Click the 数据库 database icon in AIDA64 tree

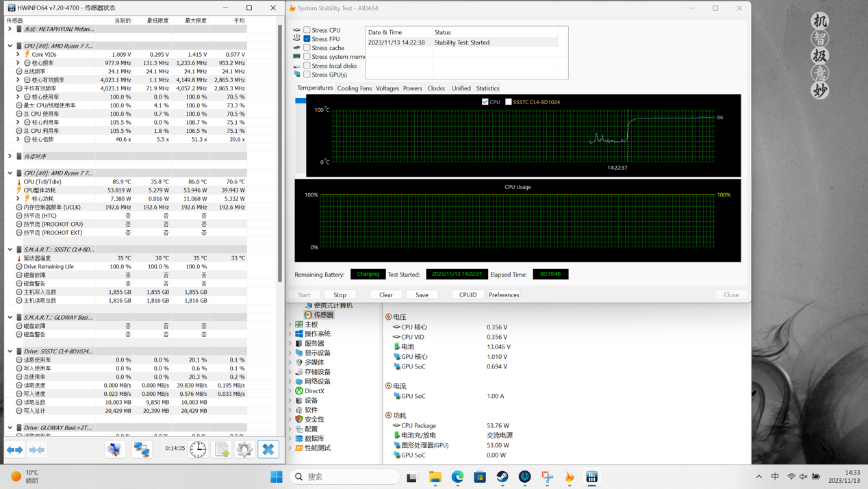[x=299, y=438]
